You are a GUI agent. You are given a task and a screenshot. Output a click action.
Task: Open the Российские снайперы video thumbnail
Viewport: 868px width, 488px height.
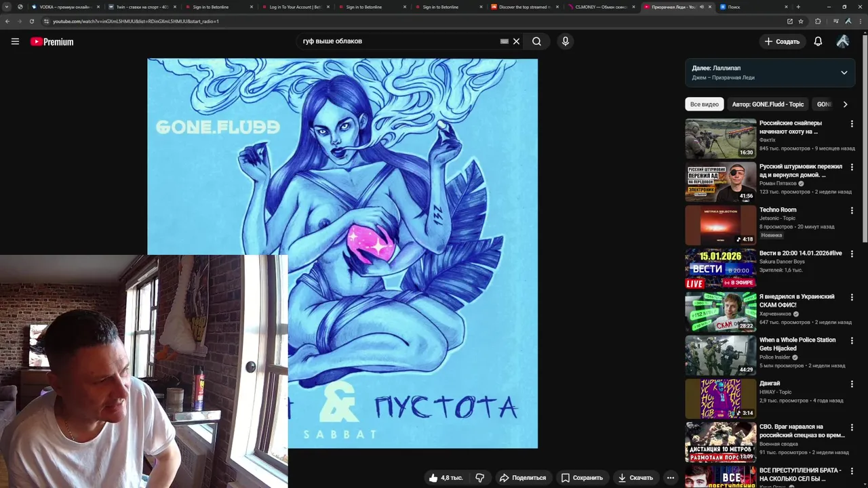720,138
